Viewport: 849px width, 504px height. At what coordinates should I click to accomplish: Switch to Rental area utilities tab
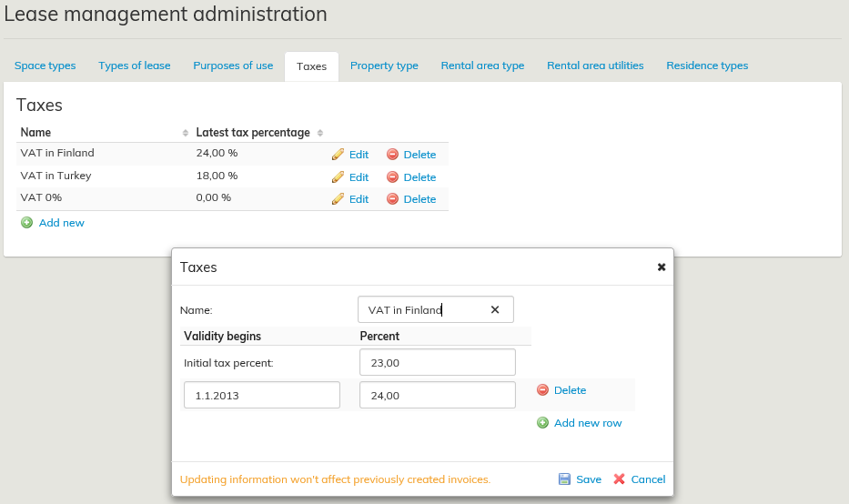tap(595, 66)
